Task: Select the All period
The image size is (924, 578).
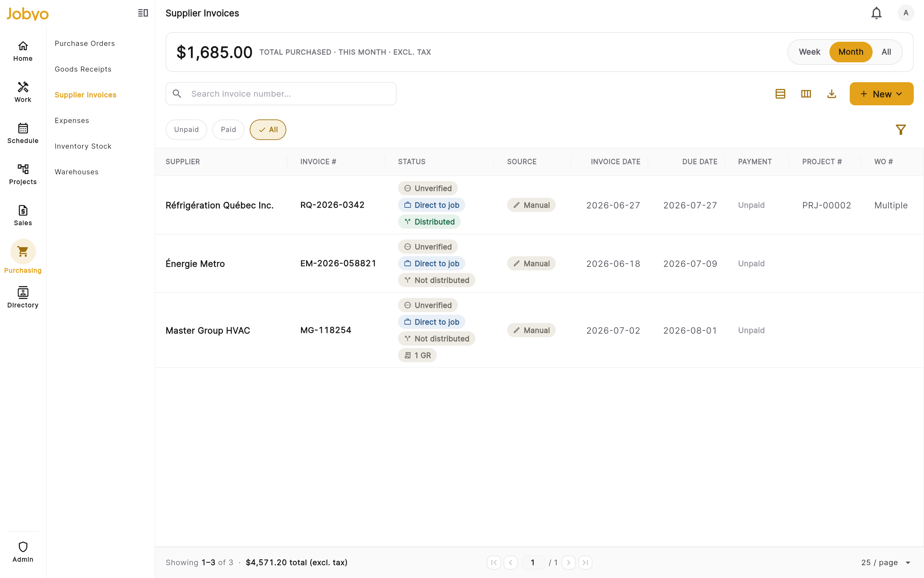Action: (x=886, y=52)
